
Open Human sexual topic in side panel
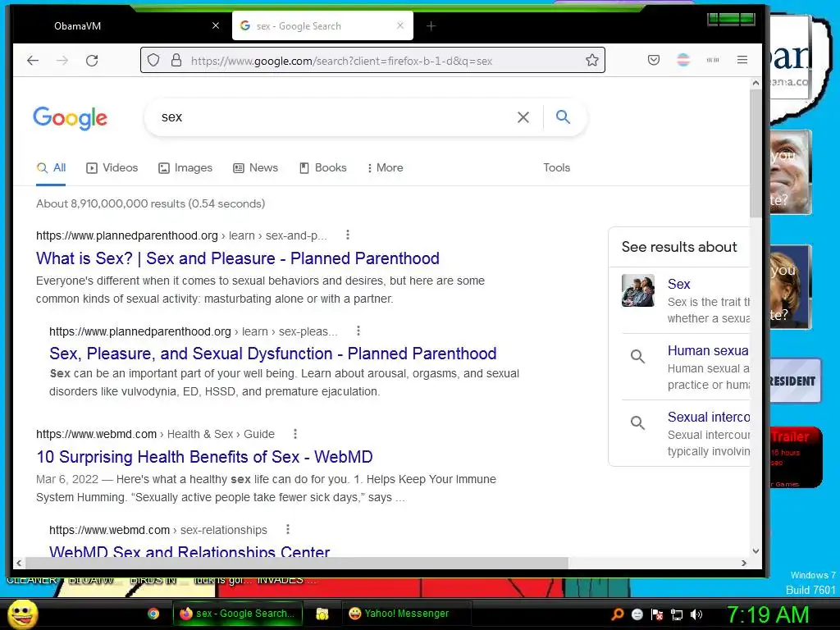(708, 350)
